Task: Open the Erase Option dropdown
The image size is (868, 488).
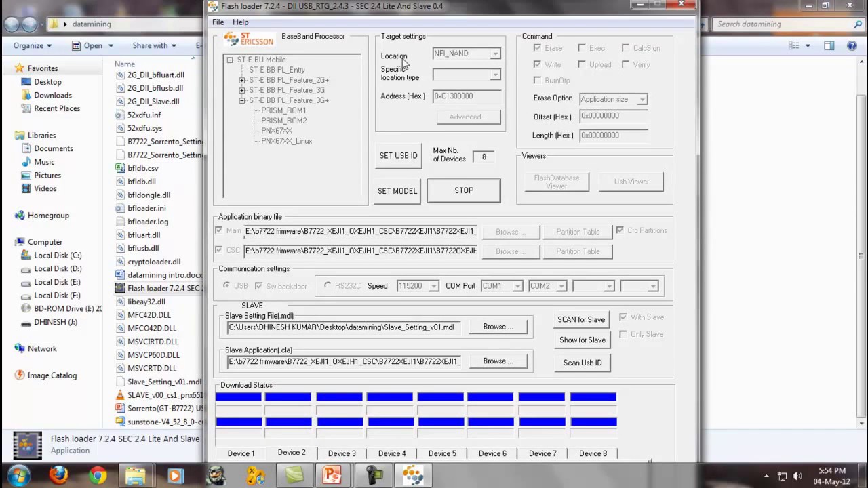Action: point(642,100)
